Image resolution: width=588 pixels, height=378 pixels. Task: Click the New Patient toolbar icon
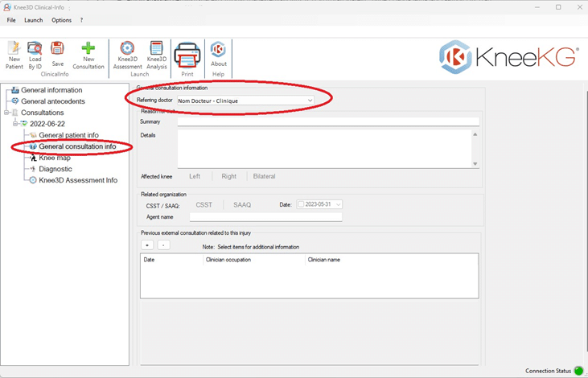14,55
